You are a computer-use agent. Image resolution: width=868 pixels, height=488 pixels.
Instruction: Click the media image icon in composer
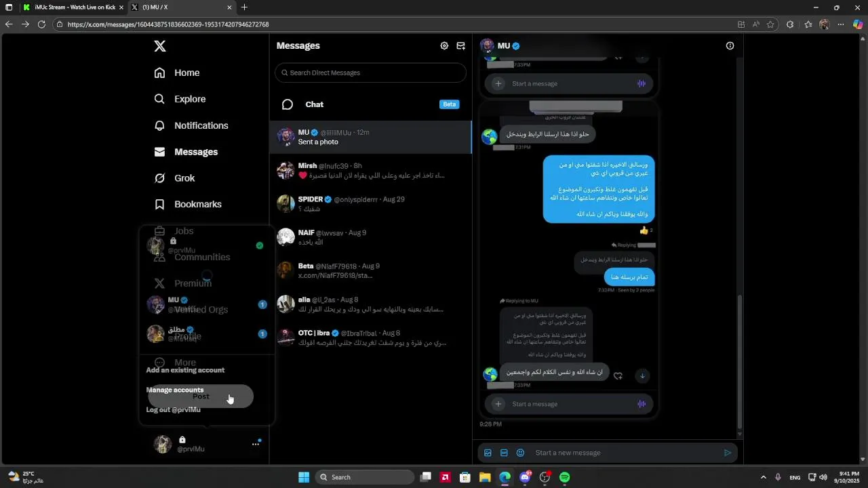tap(488, 453)
